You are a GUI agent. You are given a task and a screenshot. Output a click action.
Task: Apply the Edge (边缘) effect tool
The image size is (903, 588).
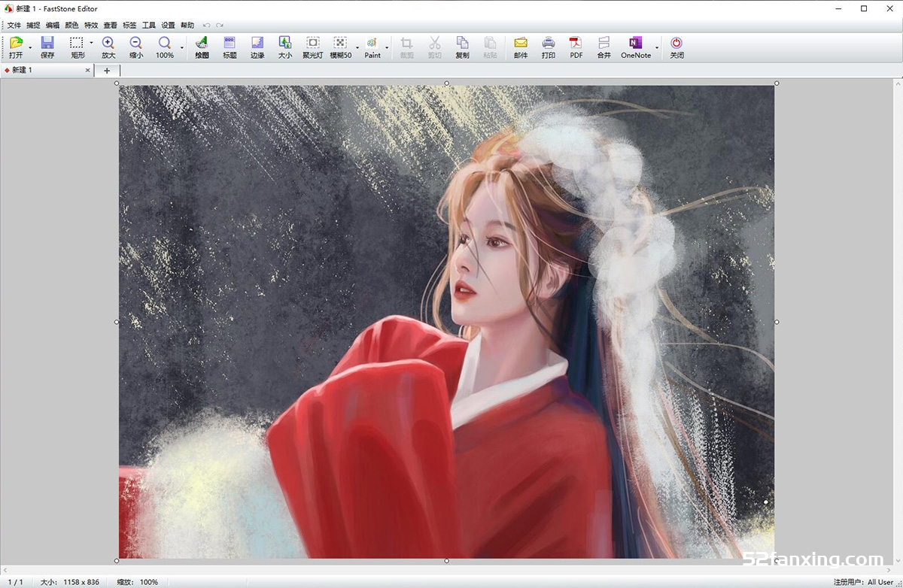point(257,47)
